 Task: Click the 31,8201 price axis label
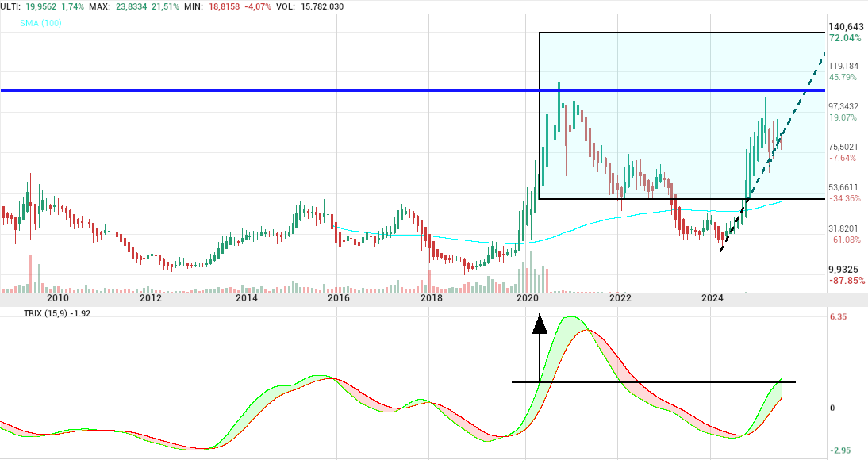(x=843, y=228)
